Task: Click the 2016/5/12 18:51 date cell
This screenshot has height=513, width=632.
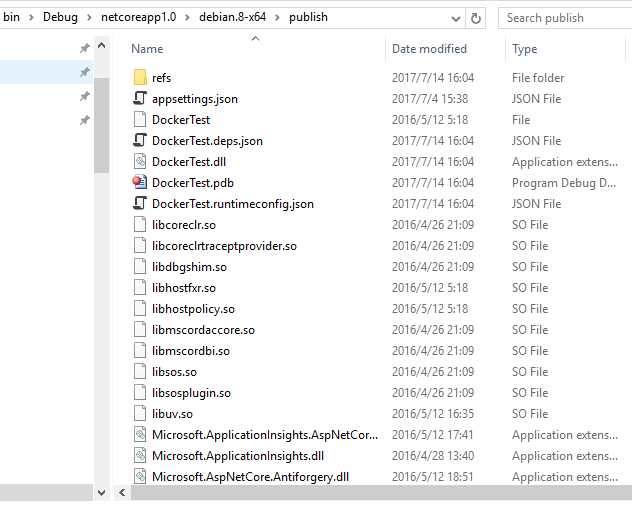Action: [x=432, y=476]
